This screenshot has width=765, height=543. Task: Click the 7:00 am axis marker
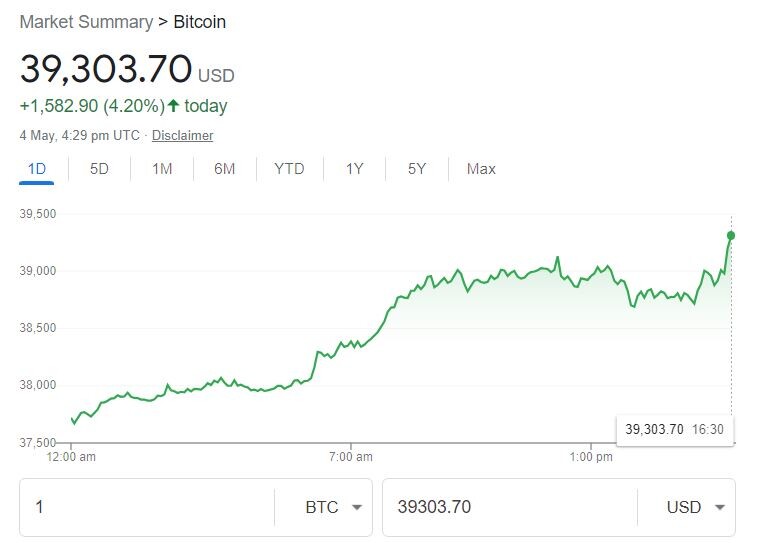(351, 457)
